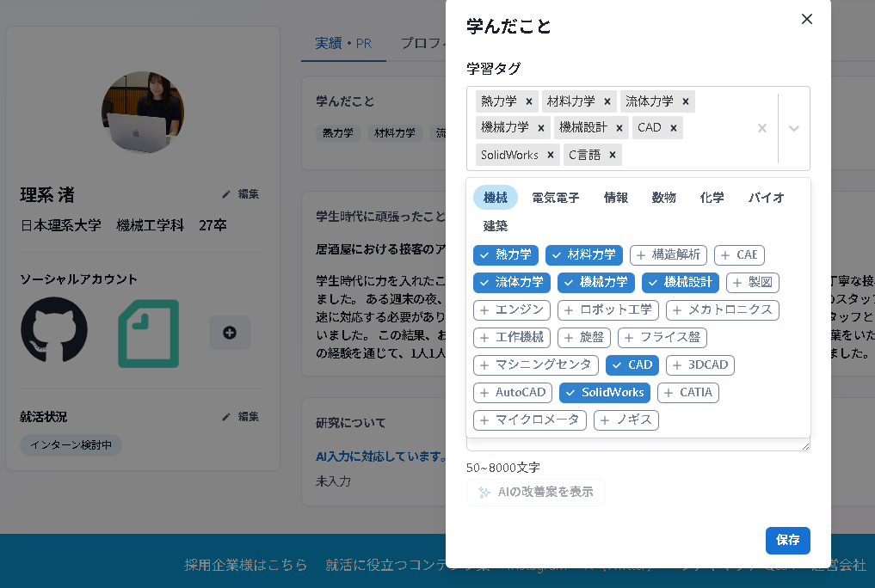Screen dimensions: 875x588
Task: Add the CAE tag
Action: [739, 254]
